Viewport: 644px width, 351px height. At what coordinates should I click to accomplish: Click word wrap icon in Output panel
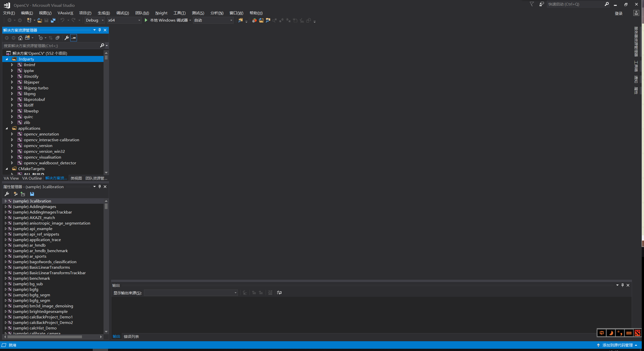(x=279, y=293)
